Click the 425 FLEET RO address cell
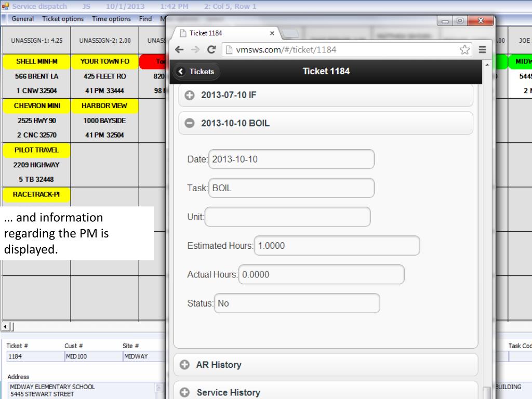Screen dimensions: 532x399 [104, 76]
